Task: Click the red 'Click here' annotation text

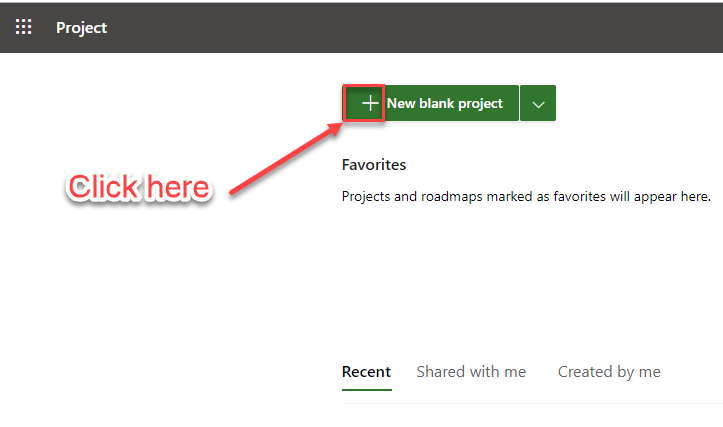Action: pos(139,187)
